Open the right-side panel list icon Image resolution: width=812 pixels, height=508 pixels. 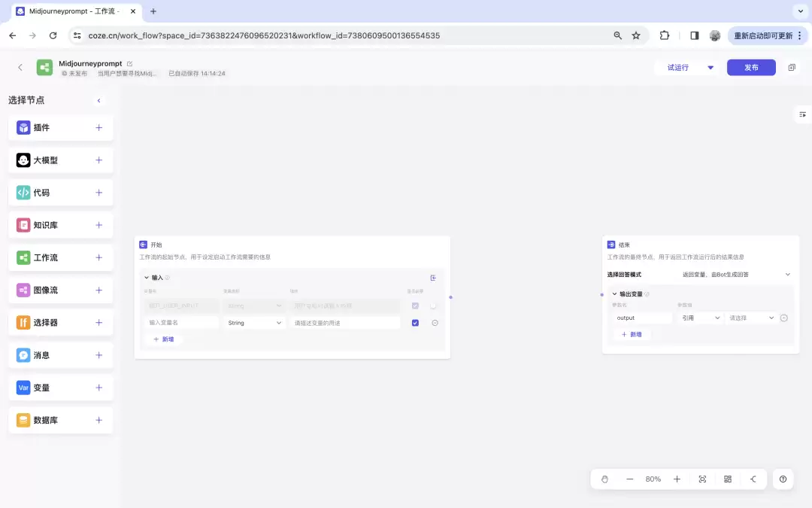802,114
